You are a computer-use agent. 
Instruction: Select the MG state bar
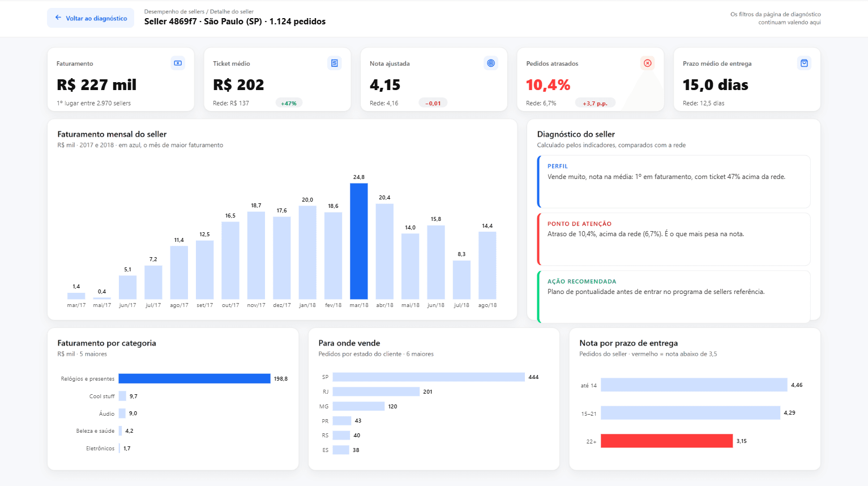pyautogui.click(x=358, y=406)
